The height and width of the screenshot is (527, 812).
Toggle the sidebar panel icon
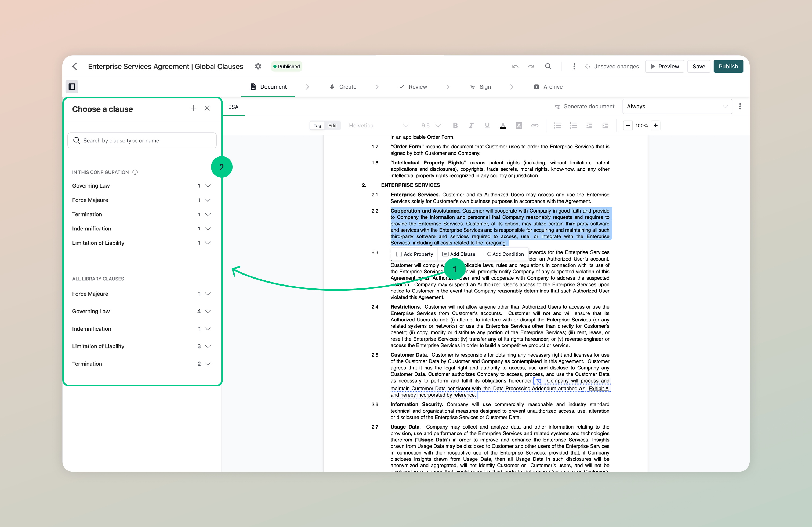(x=72, y=87)
